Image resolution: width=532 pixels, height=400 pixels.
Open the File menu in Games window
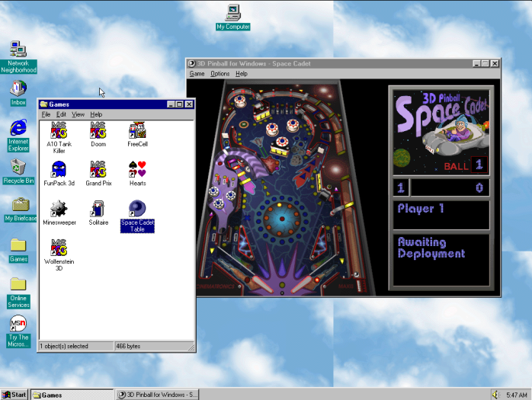tap(46, 114)
